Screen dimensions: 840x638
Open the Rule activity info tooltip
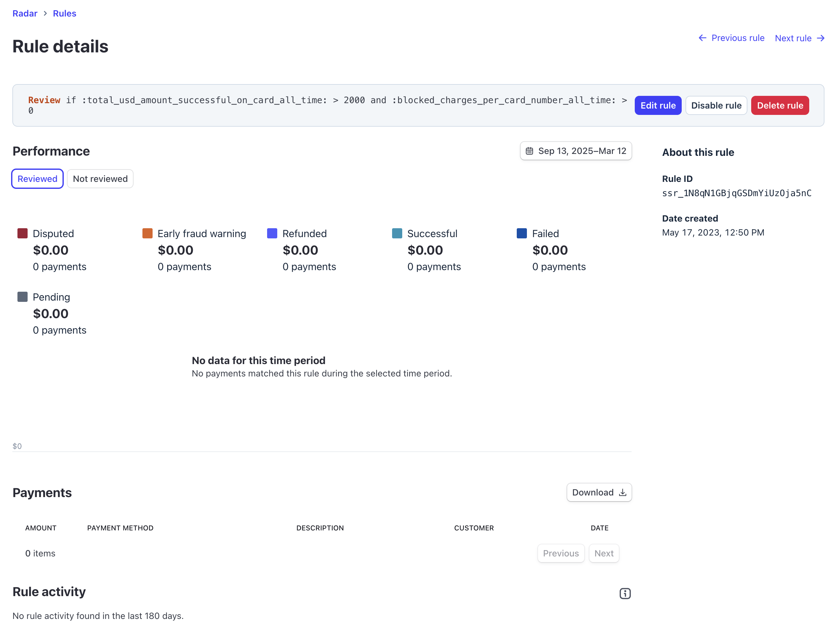click(625, 593)
